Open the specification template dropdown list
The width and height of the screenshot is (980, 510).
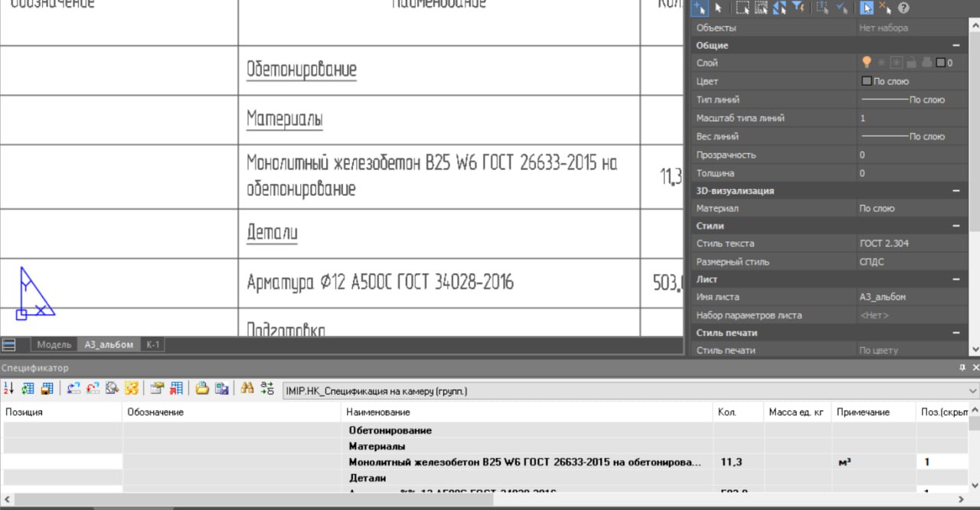coord(972,391)
